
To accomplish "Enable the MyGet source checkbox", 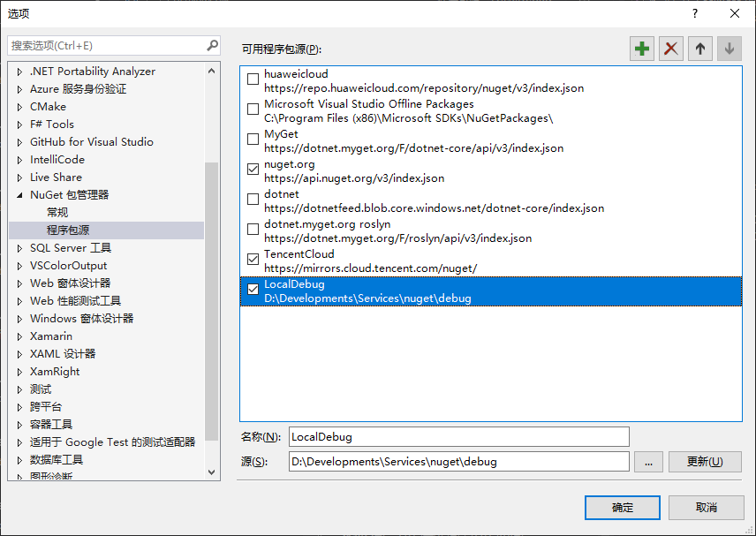I will tap(253, 140).
